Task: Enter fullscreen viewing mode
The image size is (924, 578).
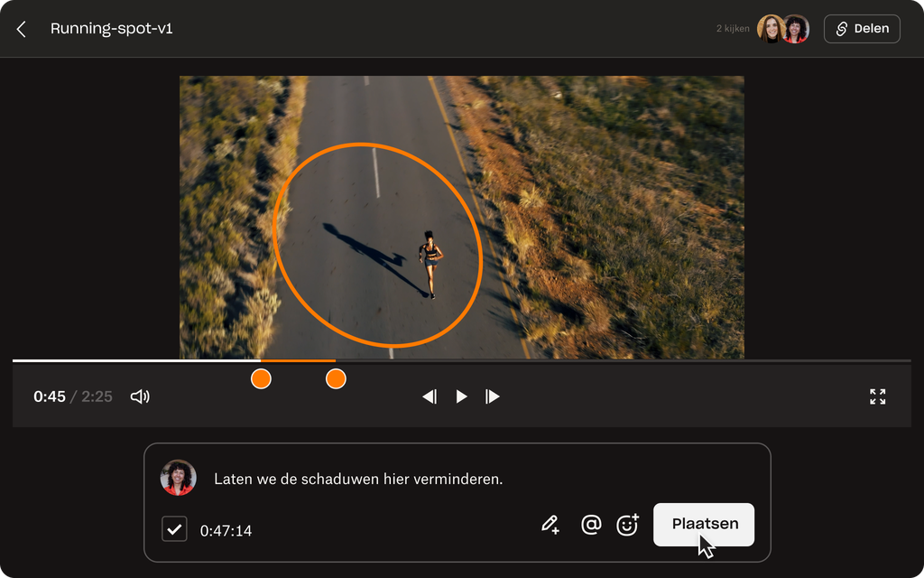Action: coord(878,396)
